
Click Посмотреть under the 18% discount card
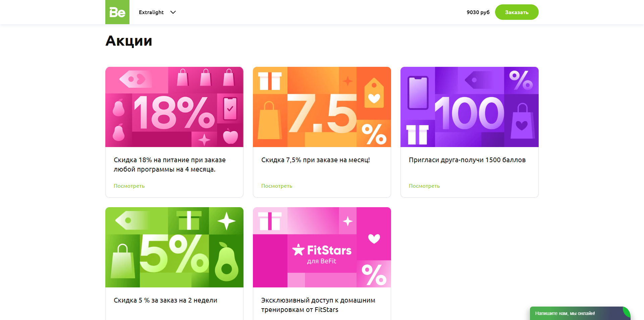[x=129, y=186]
